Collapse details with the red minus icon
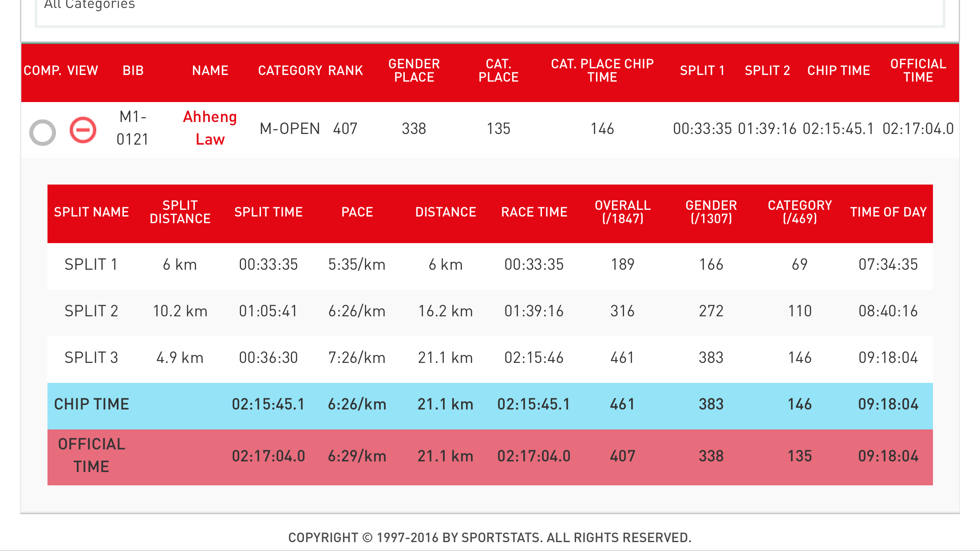This screenshot has width=980, height=551. tap(83, 130)
